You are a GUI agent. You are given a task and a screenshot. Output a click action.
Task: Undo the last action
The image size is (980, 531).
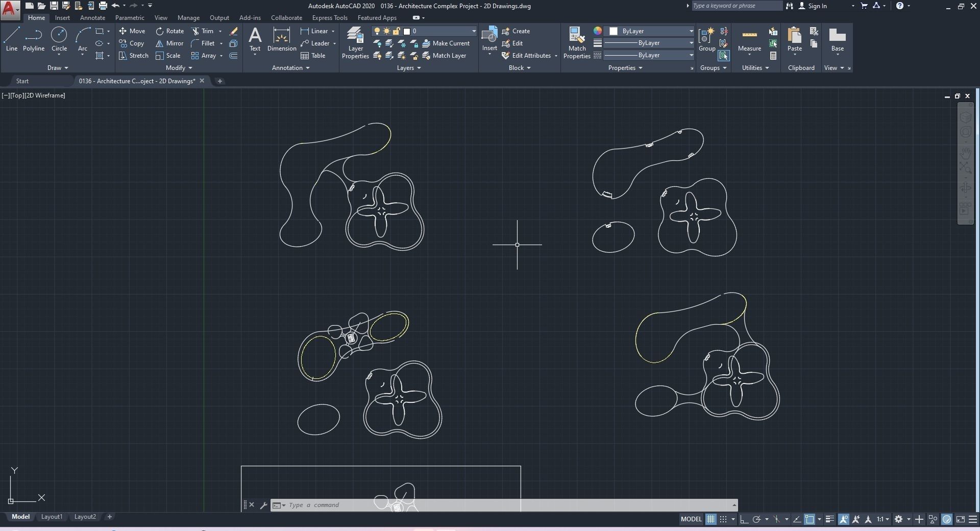tap(116, 6)
